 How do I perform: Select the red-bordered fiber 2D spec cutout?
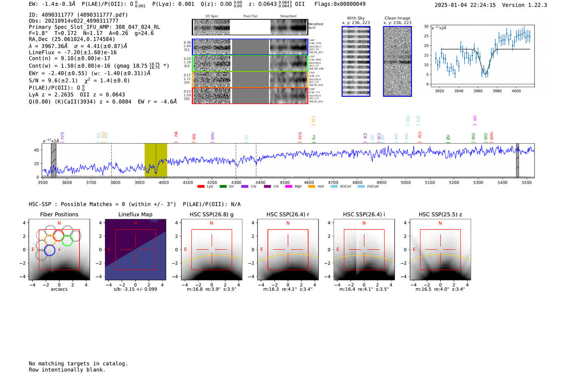point(212,96)
